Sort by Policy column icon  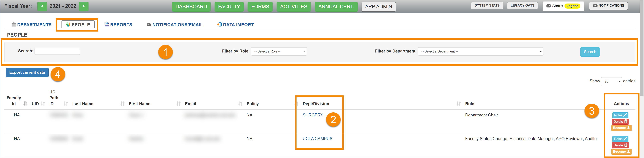point(296,104)
